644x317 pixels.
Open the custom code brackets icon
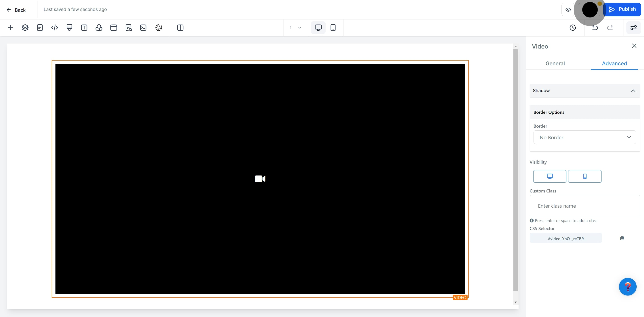pyautogui.click(x=55, y=27)
